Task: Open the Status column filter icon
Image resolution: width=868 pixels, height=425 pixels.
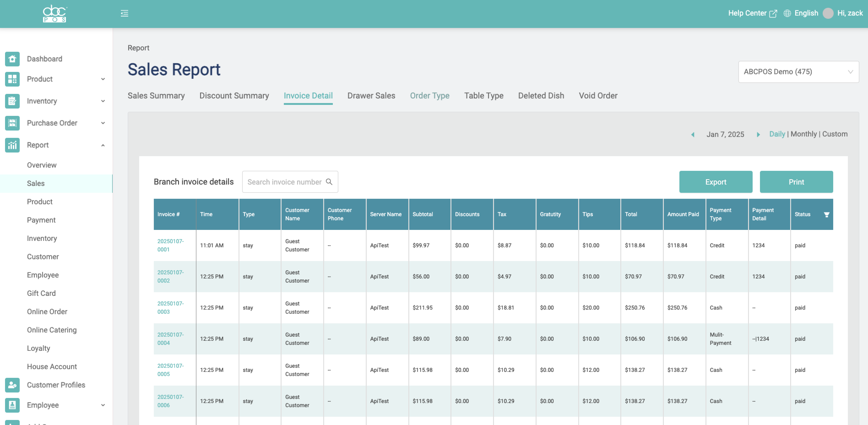Action: pyautogui.click(x=827, y=214)
